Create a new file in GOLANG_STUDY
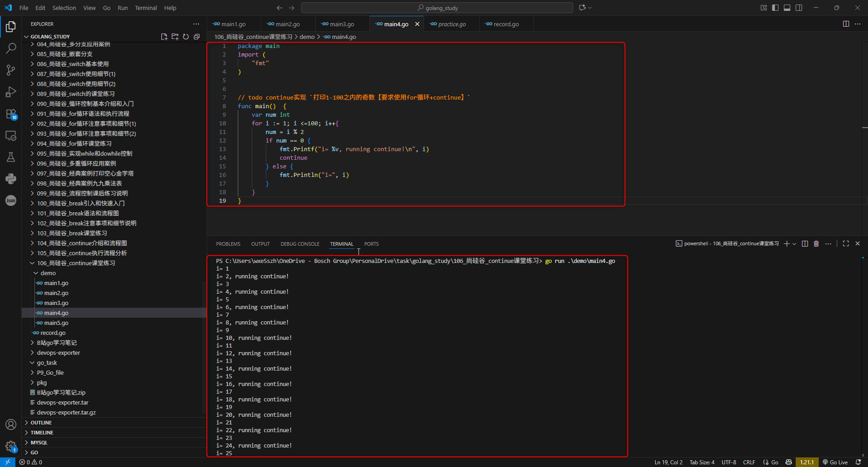This screenshot has width=868, height=467. [164, 37]
